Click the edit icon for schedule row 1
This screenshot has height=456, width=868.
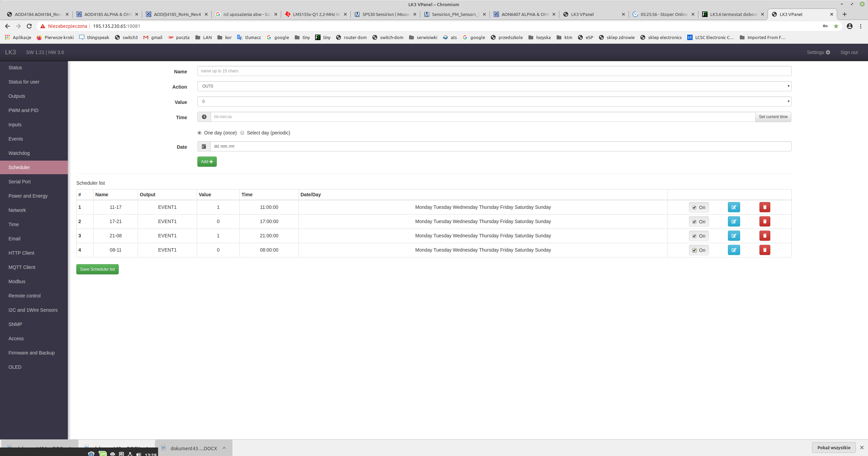tap(734, 207)
